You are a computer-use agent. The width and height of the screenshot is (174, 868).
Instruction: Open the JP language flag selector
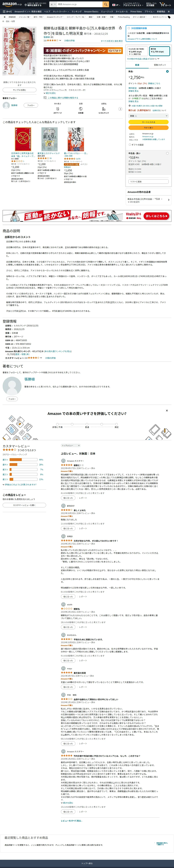(x=116, y=5)
